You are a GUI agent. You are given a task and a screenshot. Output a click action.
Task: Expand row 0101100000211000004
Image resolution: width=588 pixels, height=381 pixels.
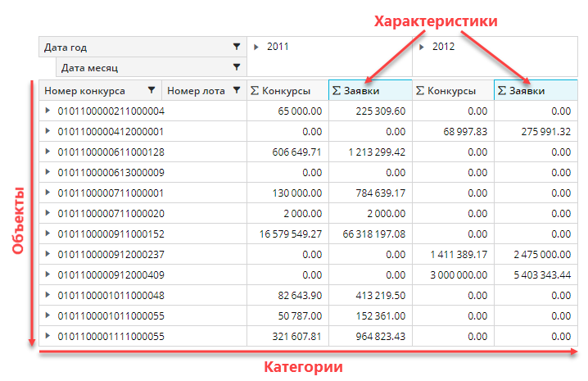[x=47, y=111]
